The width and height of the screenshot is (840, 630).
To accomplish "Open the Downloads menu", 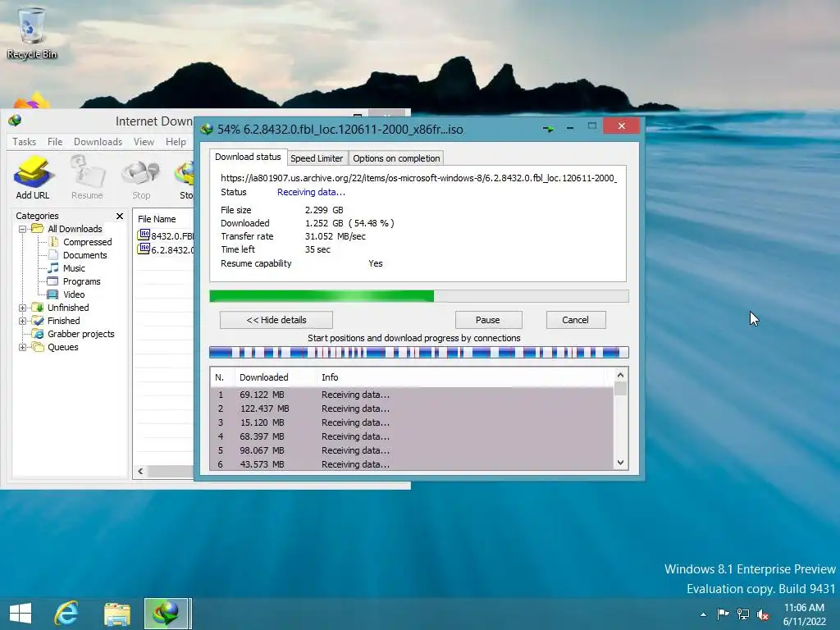I will [98, 141].
